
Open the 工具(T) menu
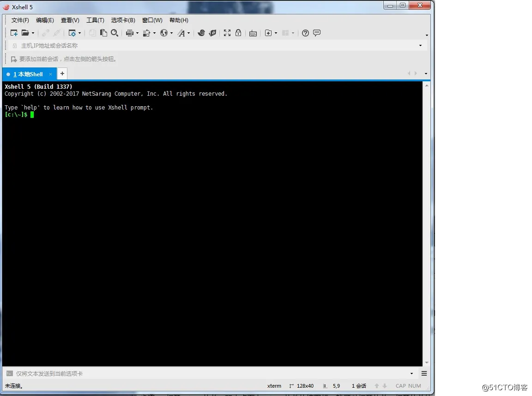tap(95, 20)
